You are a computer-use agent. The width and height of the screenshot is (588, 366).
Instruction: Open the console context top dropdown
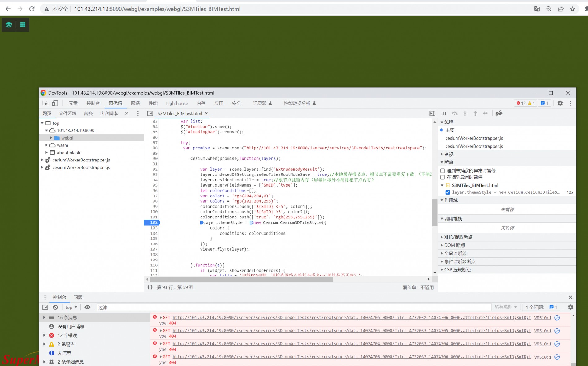pos(71,307)
